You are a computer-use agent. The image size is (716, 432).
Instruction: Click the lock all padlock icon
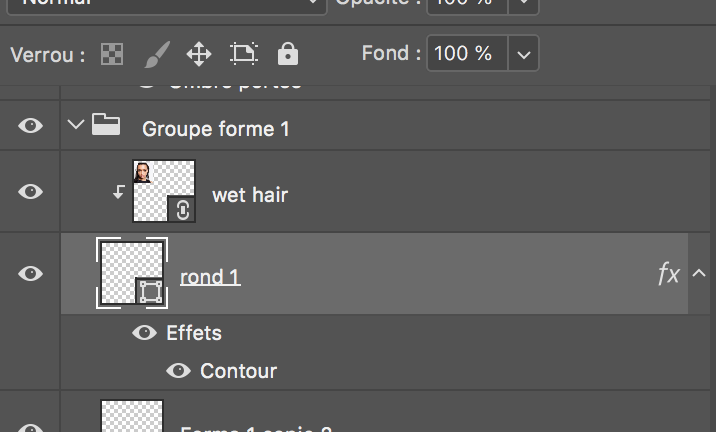coord(287,54)
